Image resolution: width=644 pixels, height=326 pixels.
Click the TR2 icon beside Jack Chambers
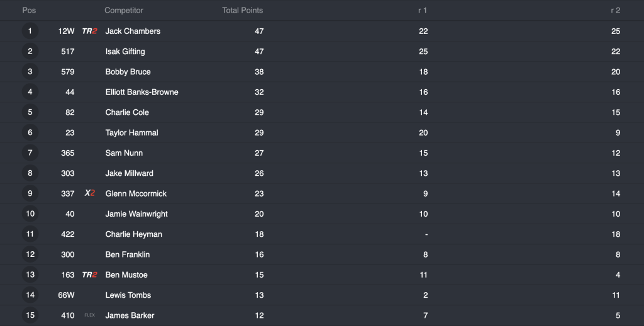click(89, 31)
